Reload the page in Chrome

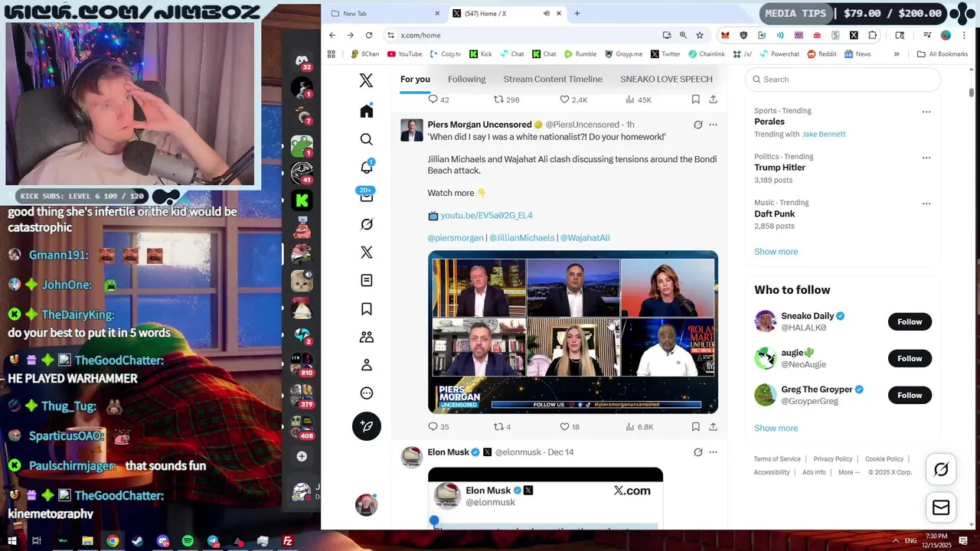coord(369,35)
